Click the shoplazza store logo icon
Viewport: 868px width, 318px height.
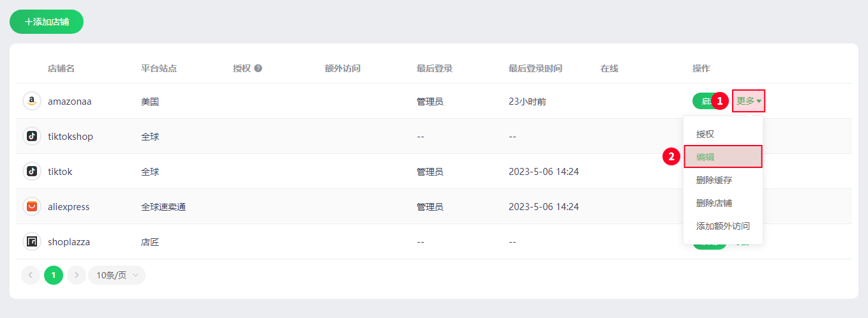(x=31, y=241)
